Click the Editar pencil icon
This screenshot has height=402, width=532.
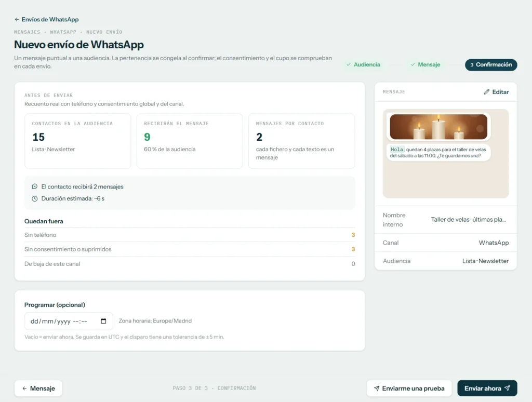[486, 92]
